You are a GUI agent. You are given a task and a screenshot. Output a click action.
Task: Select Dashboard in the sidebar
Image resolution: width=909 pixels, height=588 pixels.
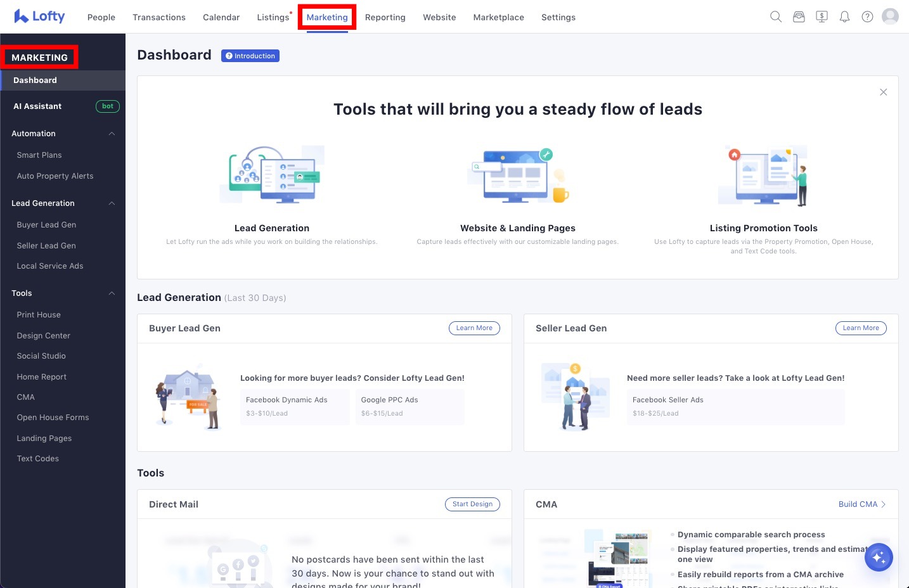(x=63, y=80)
